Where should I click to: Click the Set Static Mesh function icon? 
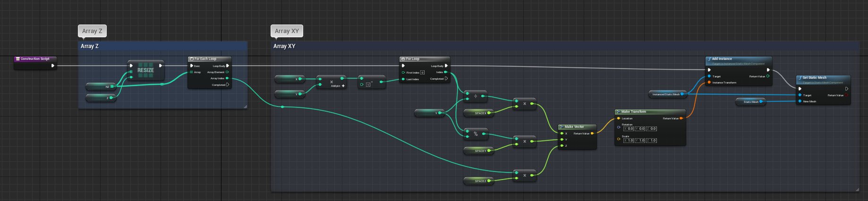click(800, 78)
